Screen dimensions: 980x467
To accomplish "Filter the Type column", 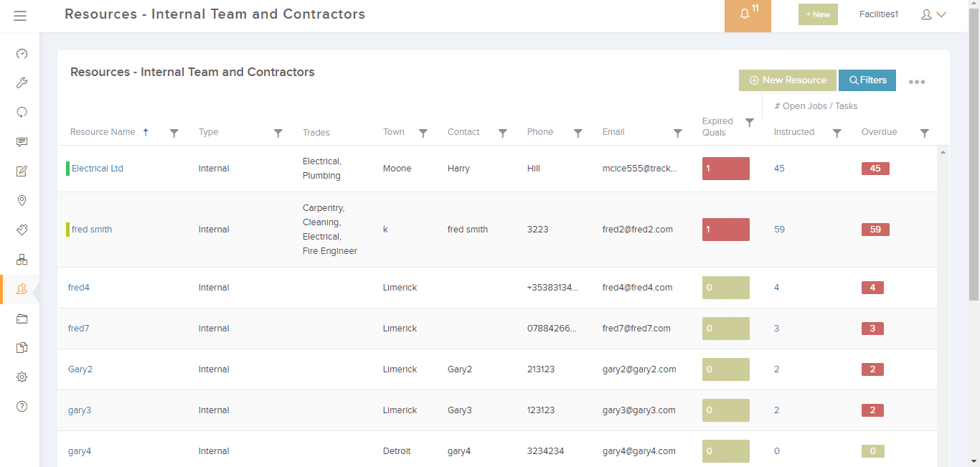I will 278,133.
